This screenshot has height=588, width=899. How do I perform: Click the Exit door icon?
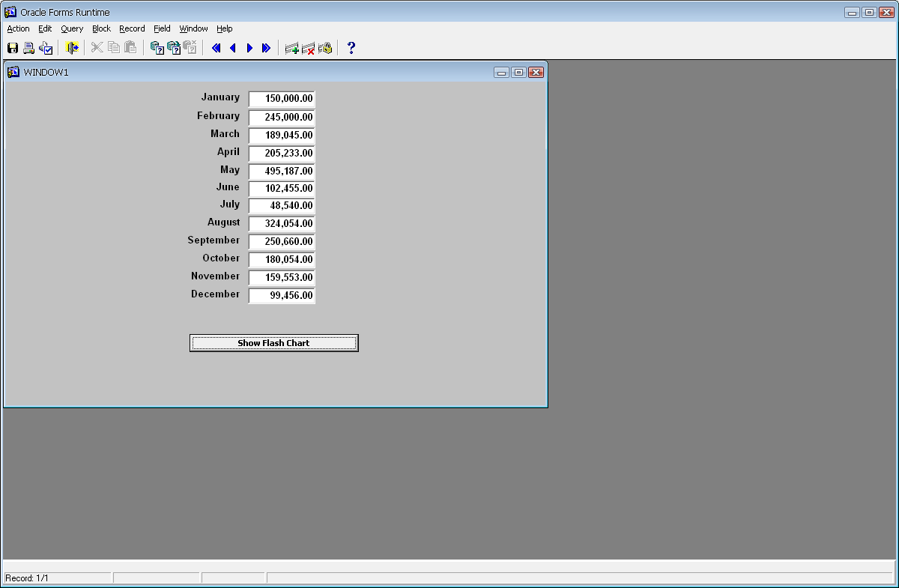pos(73,48)
